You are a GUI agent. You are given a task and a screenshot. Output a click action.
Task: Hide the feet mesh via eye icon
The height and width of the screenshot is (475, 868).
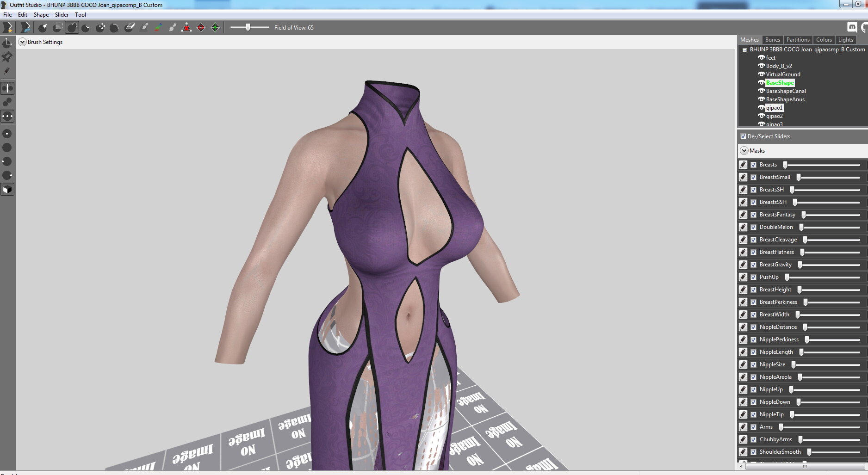(761, 58)
